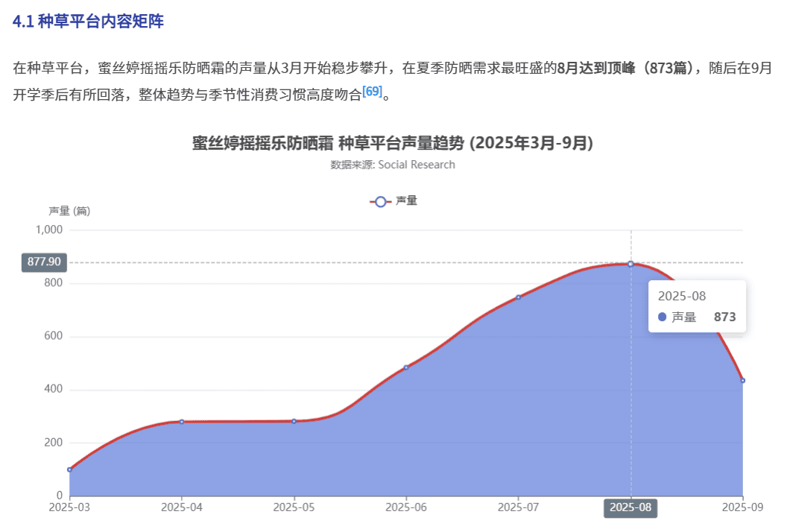787x532 pixels.
Task: Click the y-axis value 800
Action: pos(53,283)
